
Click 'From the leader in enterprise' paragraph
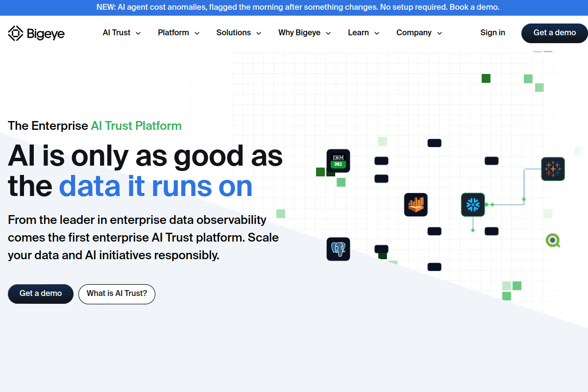tap(143, 238)
